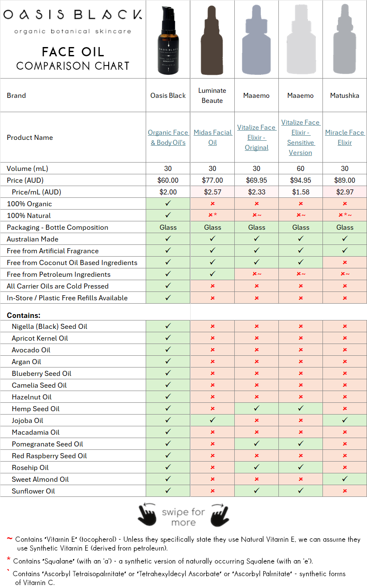Click the $2.00 price per mL cell

168,192
